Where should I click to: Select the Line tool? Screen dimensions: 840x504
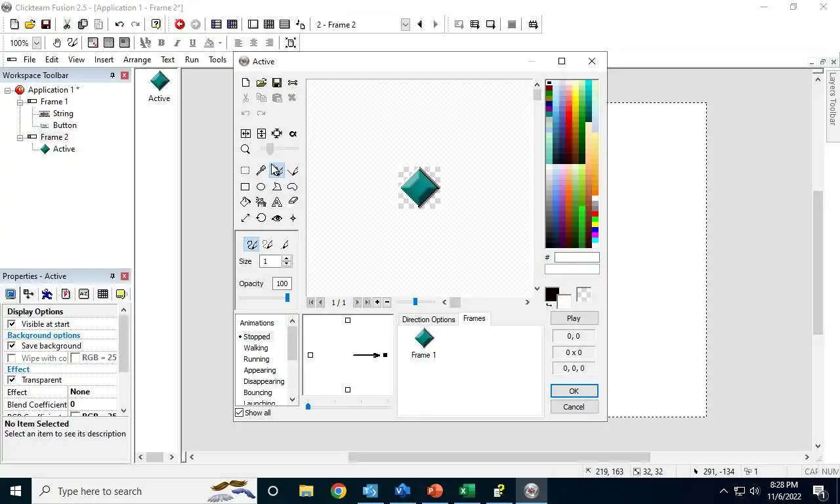[293, 171]
